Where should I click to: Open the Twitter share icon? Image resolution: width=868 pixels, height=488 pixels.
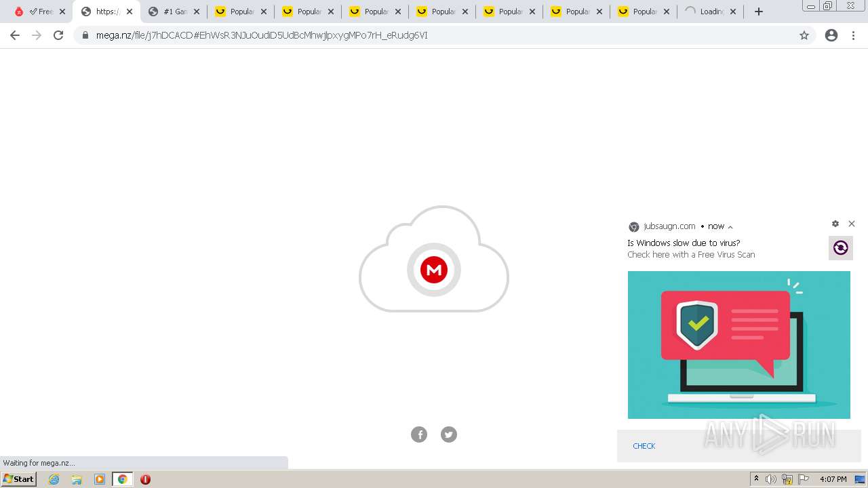(x=449, y=434)
